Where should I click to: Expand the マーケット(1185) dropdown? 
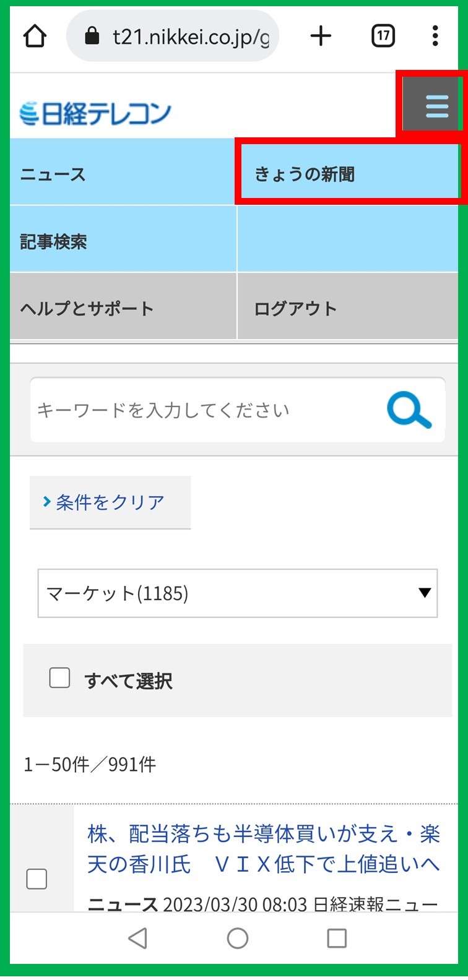pos(237,593)
